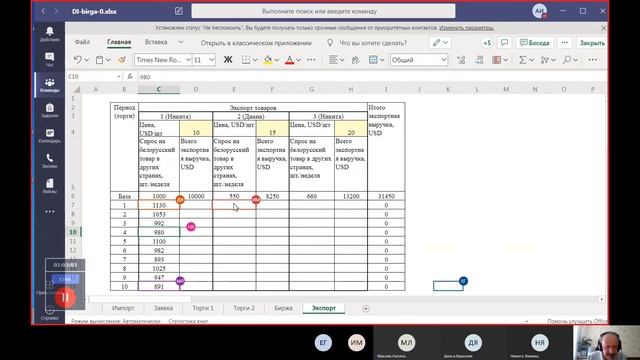Click the Paste clipboard icon
Viewport: 640px width, 360px height.
(x=99, y=60)
